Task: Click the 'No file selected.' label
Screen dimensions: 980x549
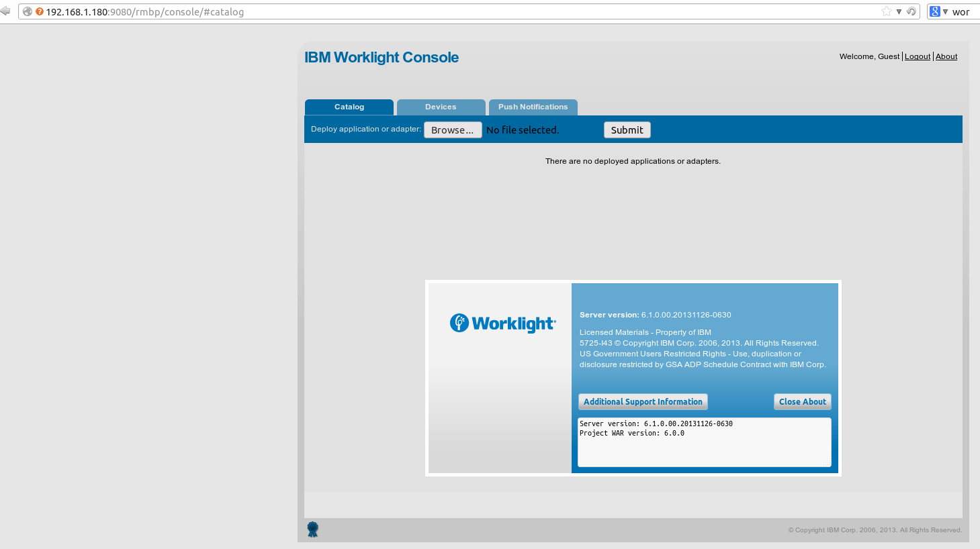Action: pyautogui.click(x=523, y=130)
